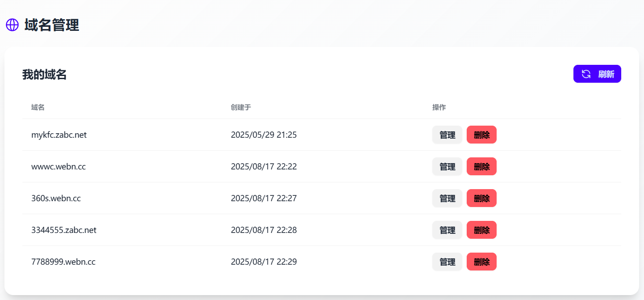The height and width of the screenshot is (300, 644).
Task: Click the globe icon beside 域名管理
Action: (x=12, y=25)
